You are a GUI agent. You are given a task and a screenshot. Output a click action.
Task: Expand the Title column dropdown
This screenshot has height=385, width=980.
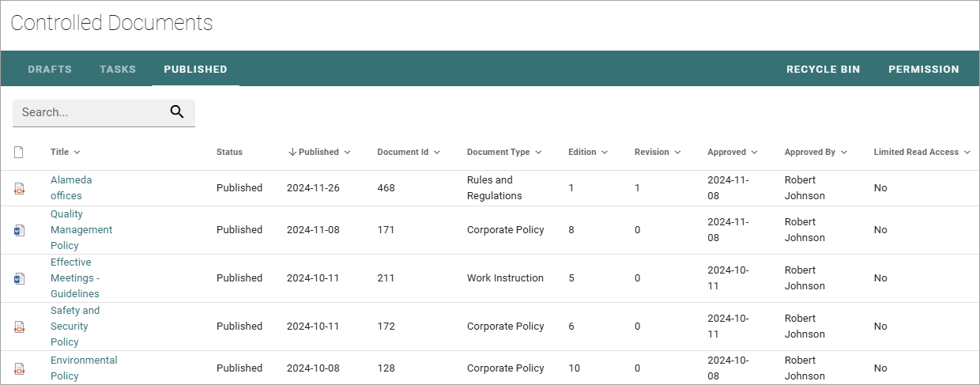tap(77, 153)
